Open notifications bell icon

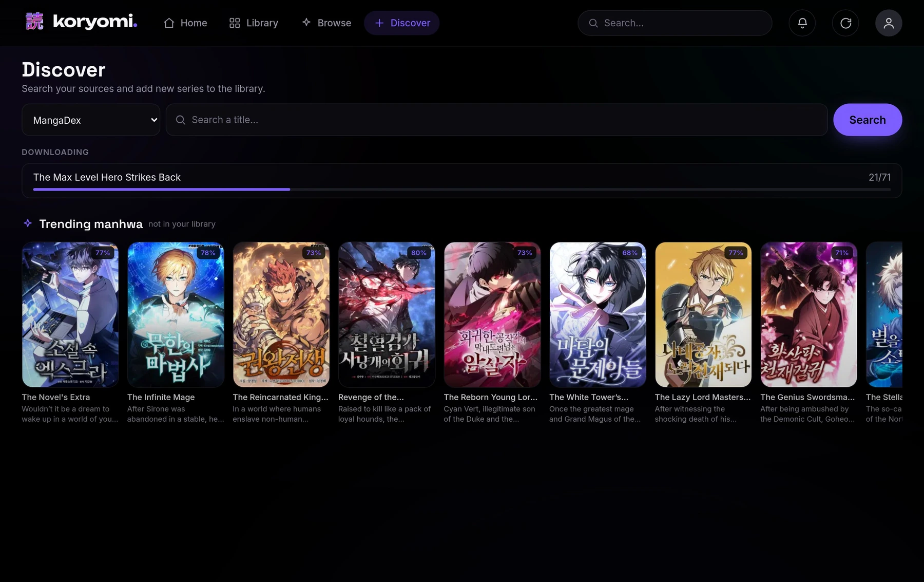click(x=802, y=23)
